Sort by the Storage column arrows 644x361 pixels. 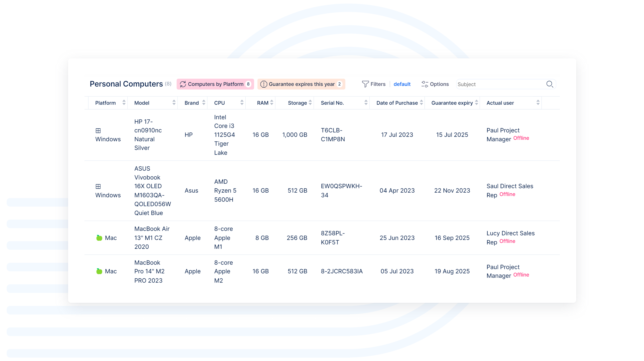(310, 102)
